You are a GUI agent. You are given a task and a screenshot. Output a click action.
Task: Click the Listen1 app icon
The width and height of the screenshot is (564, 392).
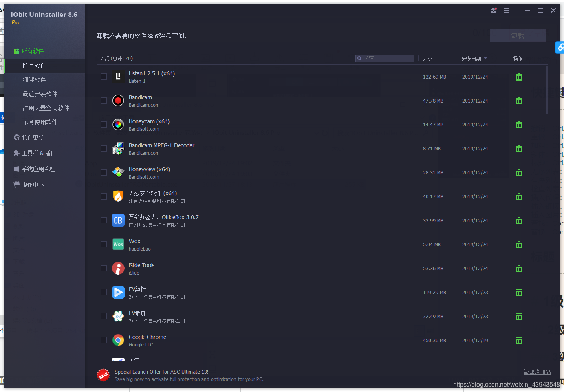point(118,77)
